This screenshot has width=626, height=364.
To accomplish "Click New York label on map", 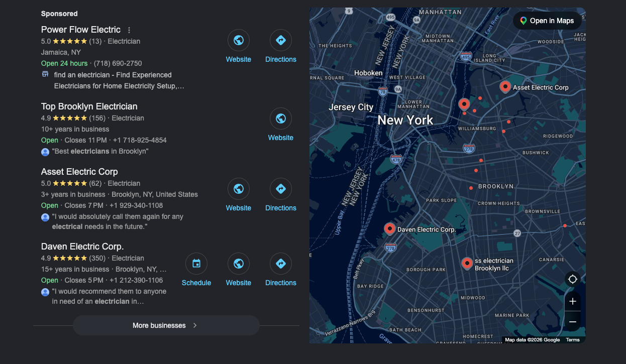I will [x=405, y=120].
